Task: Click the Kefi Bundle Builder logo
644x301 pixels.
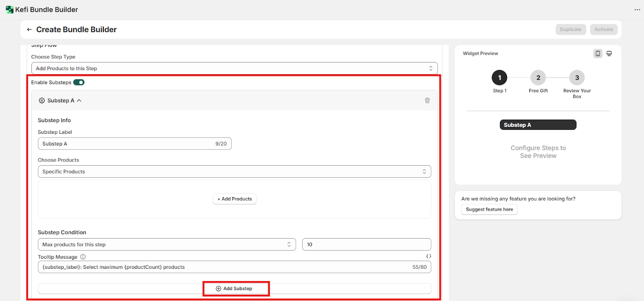Action: point(9,10)
